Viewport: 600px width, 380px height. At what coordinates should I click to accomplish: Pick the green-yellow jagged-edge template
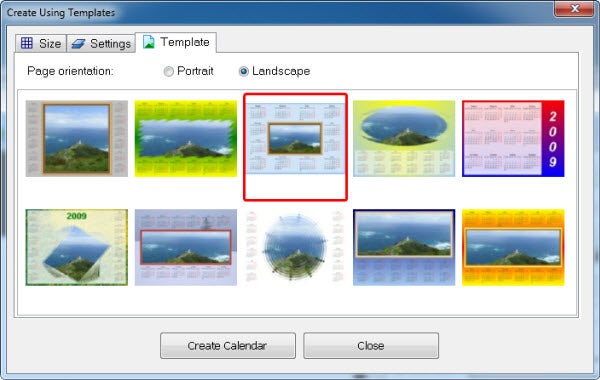(186, 139)
